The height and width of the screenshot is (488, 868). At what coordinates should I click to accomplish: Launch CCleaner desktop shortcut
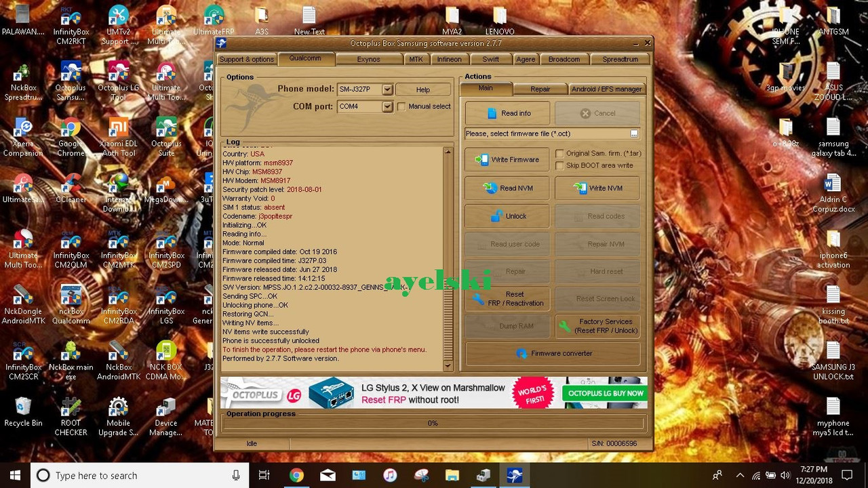click(x=71, y=188)
